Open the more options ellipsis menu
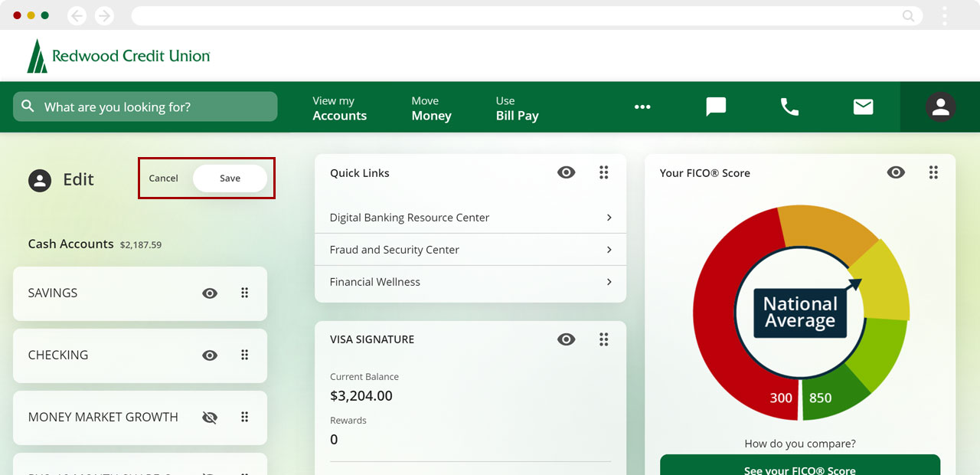This screenshot has height=475, width=980. point(642,107)
